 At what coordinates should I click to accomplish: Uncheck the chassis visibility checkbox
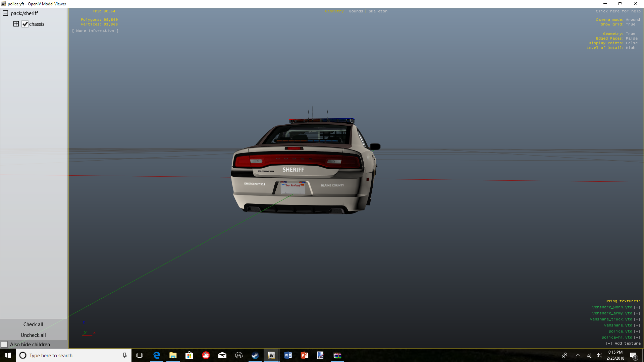tap(25, 24)
